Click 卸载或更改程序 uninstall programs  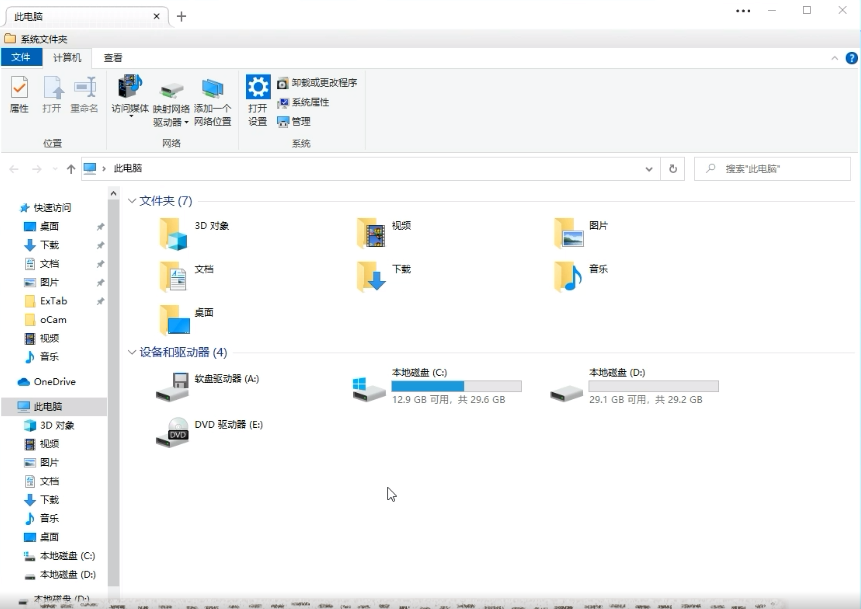(317, 83)
